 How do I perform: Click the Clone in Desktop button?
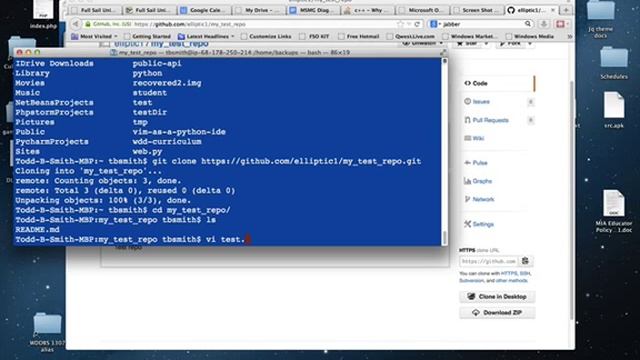click(x=497, y=297)
